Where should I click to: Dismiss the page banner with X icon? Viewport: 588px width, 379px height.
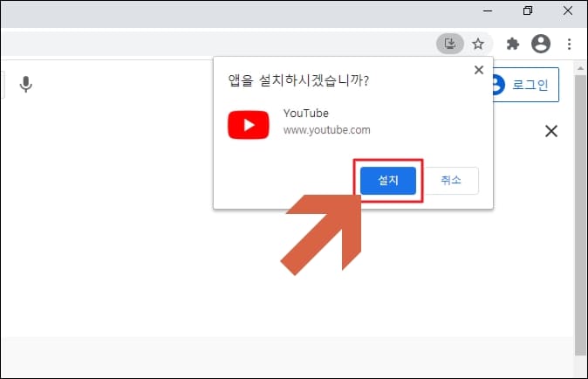pyautogui.click(x=551, y=131)
